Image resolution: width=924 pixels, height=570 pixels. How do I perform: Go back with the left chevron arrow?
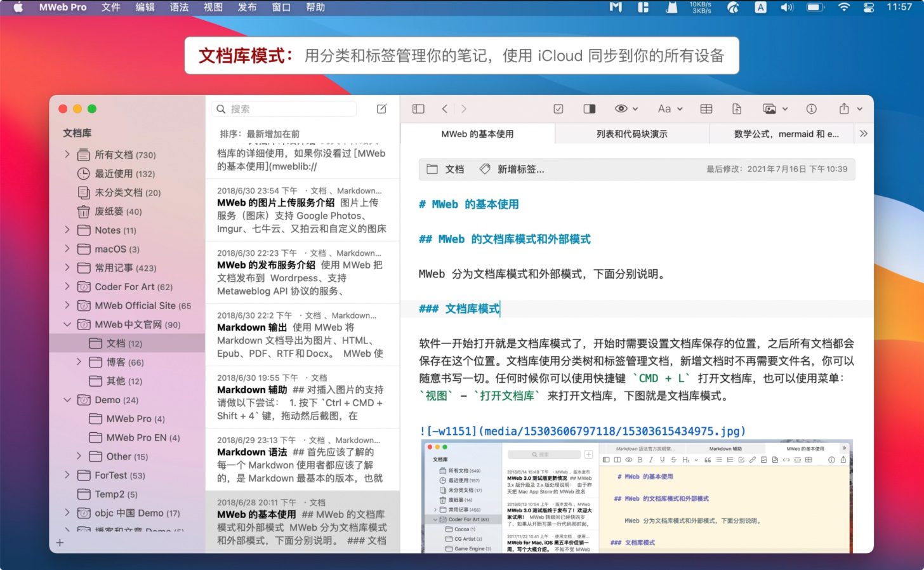445,109
